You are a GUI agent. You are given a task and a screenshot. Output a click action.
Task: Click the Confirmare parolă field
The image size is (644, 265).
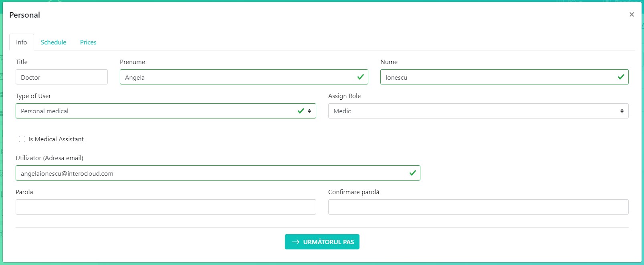pos(478,207)
